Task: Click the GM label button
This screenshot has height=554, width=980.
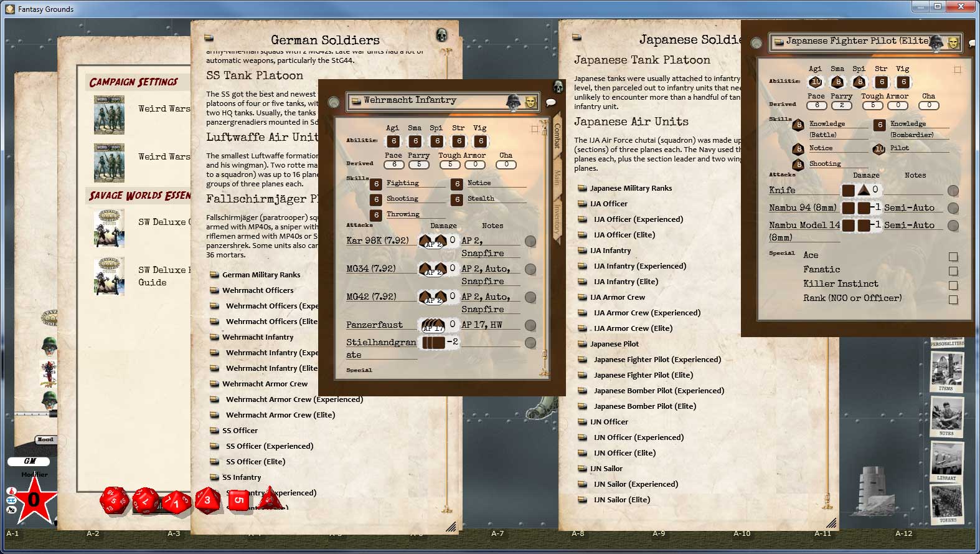Action: [x=29, y=461]
